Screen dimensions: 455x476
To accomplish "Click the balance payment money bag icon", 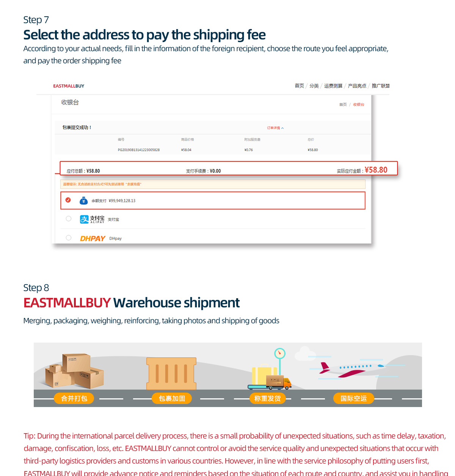I will click(x=84, y=200).
